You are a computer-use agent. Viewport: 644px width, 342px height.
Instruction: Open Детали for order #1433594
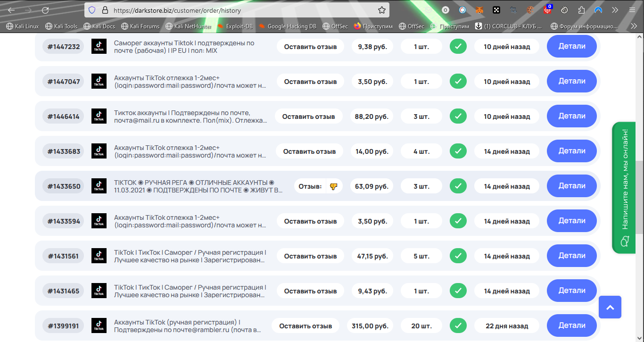(572, 221)
